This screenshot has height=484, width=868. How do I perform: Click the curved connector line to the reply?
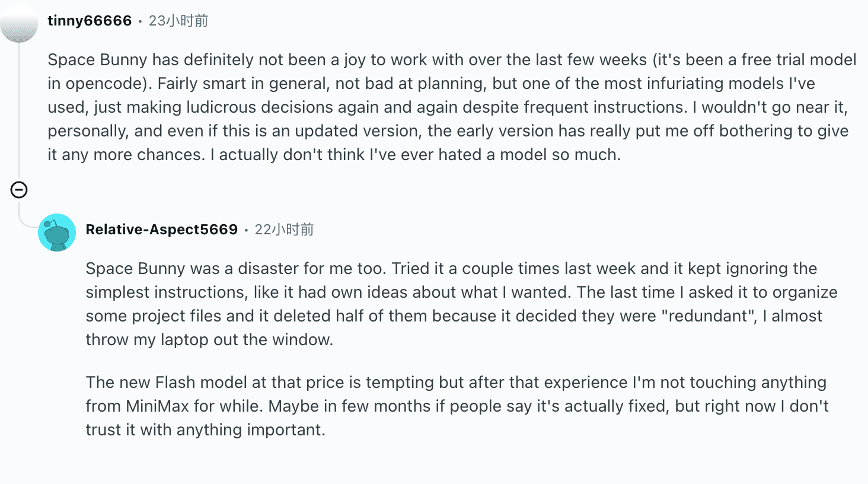click(27, 218)
